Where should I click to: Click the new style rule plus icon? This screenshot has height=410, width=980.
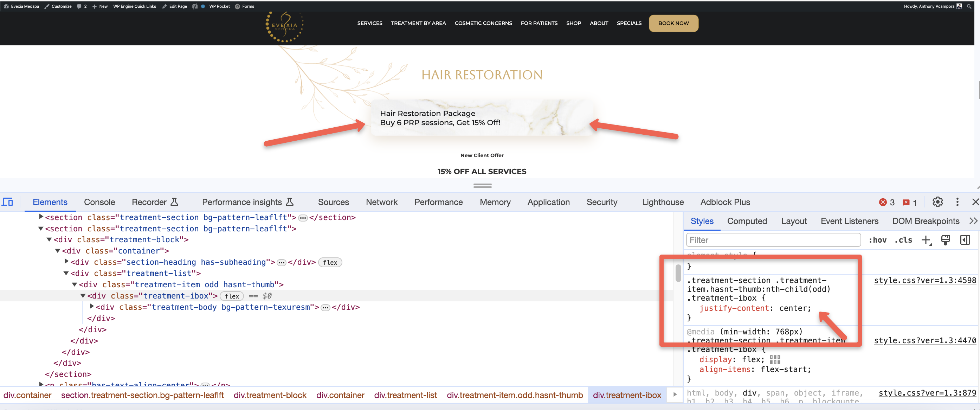(926, 240)
